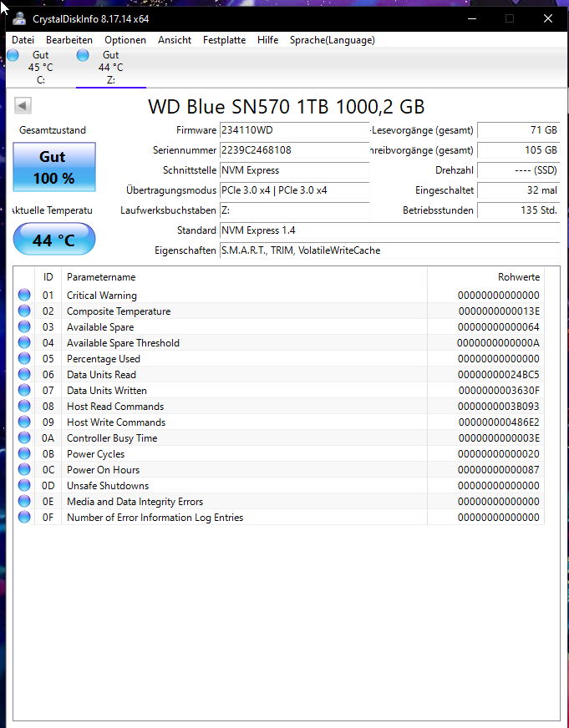Open the Bearbeiten menu
The image size is (569, 728).
tap(69, 40)
